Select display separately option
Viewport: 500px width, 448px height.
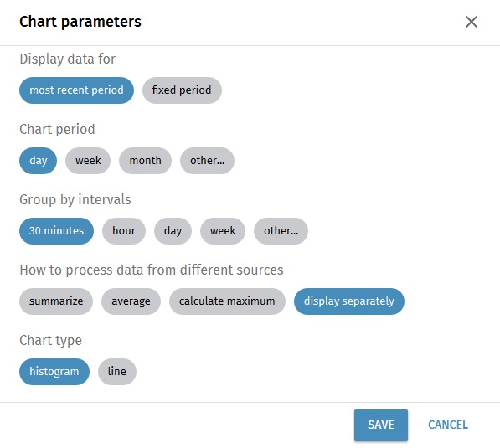[349, 301]
